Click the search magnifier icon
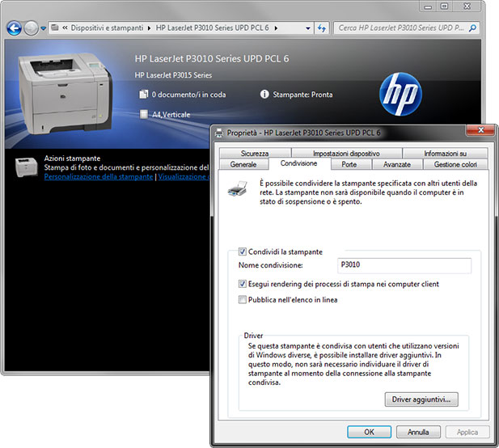This screenshot has width=499, height=448. [x=472, y=28]
